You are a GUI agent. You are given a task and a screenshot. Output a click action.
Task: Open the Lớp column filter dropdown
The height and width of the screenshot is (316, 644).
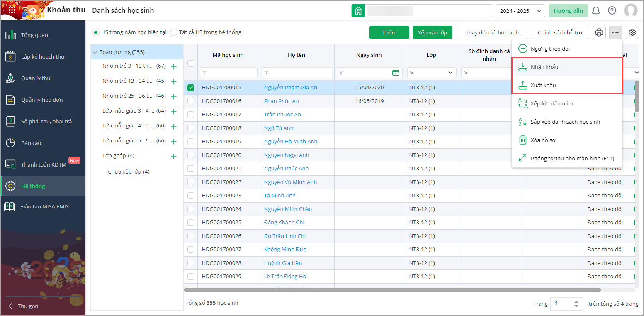tap(450, 73)
